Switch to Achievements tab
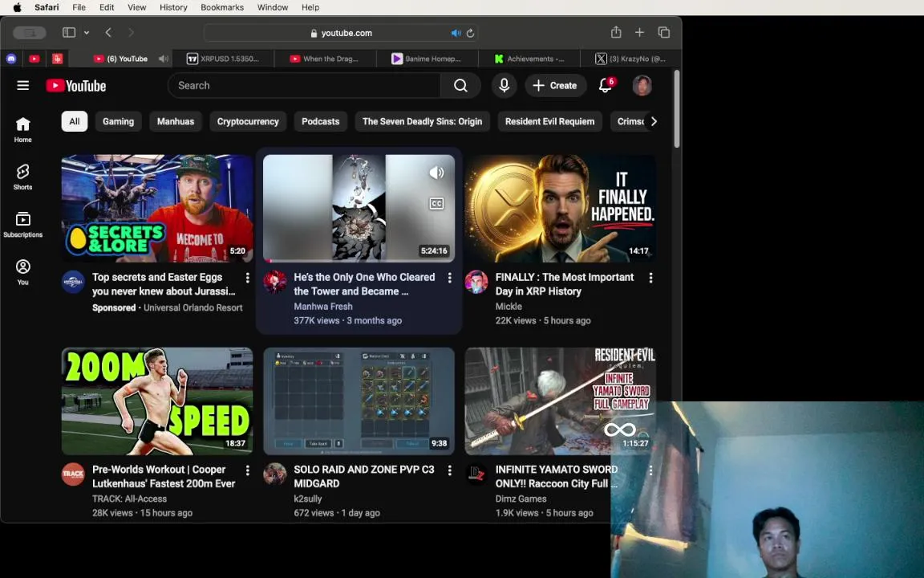The width and height of the screenshot is (924, 578). (x=529, y=59)
